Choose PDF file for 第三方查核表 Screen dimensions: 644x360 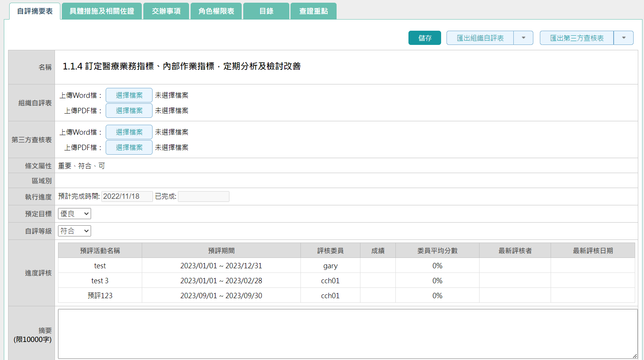click(129, 147)
